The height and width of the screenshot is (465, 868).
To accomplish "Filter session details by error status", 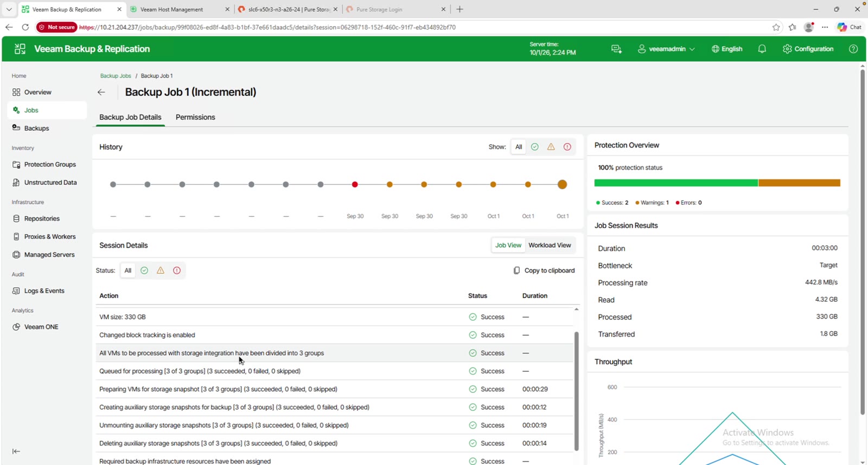I will (177, 270).
